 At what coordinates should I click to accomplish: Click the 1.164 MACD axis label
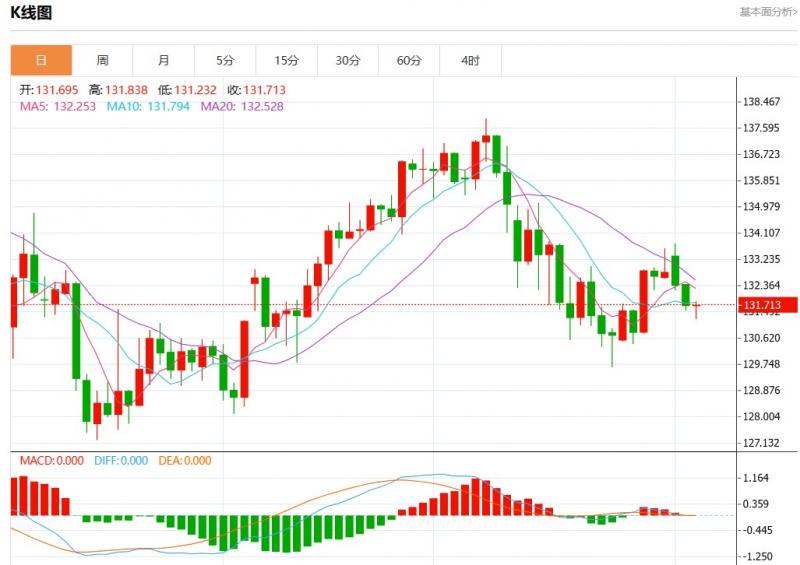[x=755, y=478]
